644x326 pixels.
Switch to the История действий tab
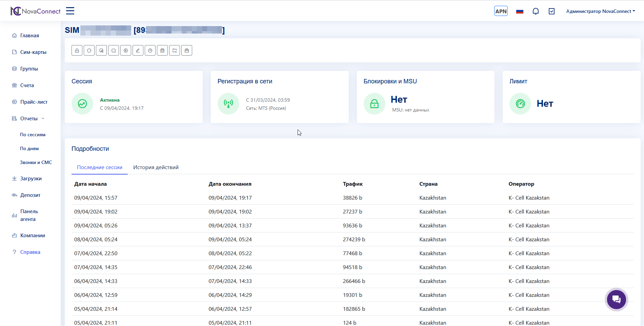click(x=156, y=167)
